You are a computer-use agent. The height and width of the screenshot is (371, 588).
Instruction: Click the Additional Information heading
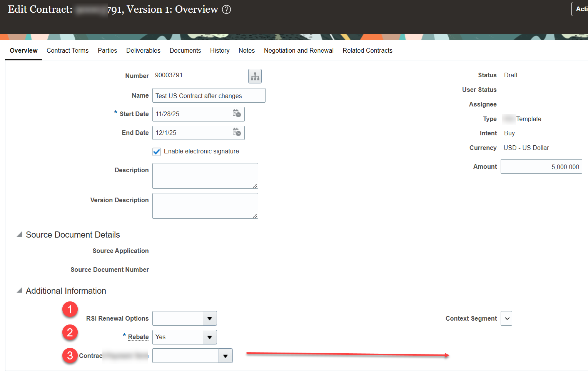click(x=66, y=291)
